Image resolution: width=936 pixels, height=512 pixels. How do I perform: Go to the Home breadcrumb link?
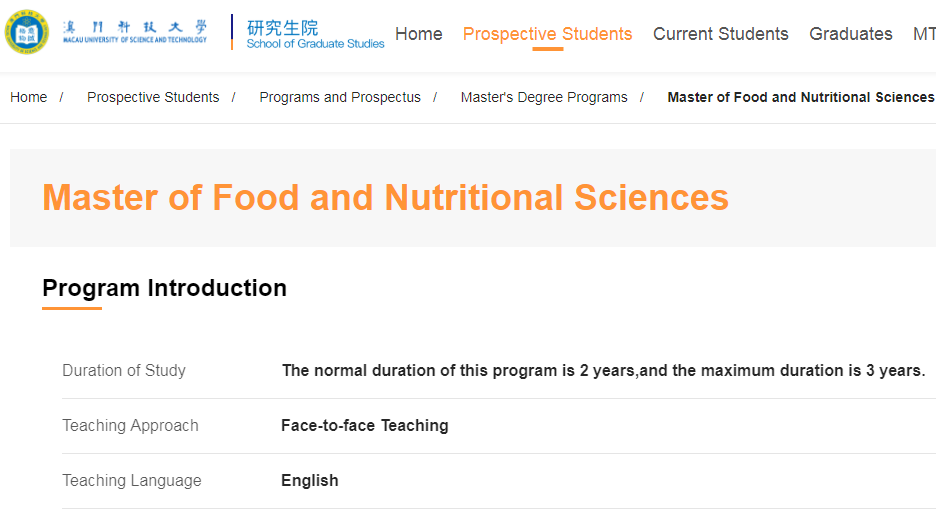pyautogui.click(x=29, y=97)
